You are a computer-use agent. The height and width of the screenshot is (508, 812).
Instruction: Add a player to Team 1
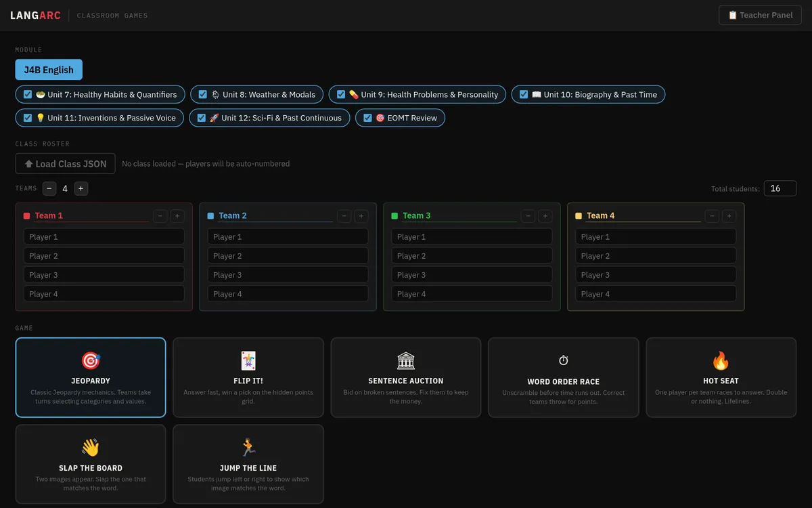(x=177, y=216)
